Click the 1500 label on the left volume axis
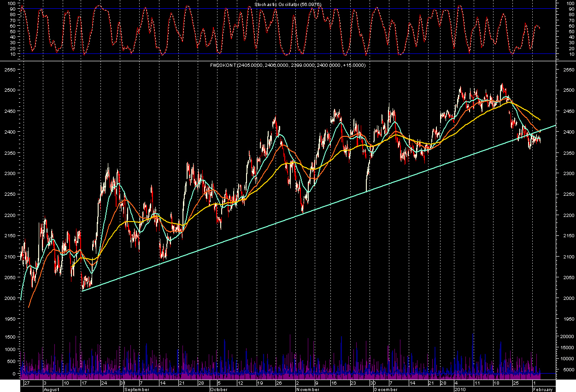The height and width of the screenshot is (392, 576). tap(10, 337)
